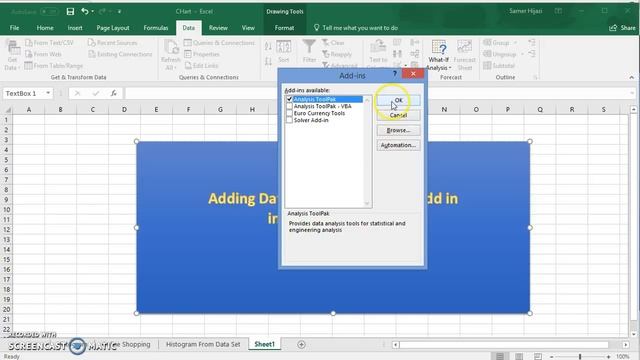The width and height of the screenshot is (640, 360).
Task: Switch to Page Layout view icon in status bar
Action: [519, 356]
